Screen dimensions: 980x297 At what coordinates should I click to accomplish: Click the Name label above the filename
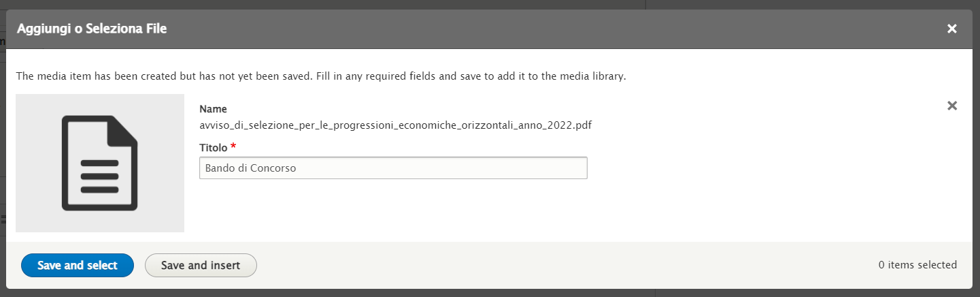point(213,109)
